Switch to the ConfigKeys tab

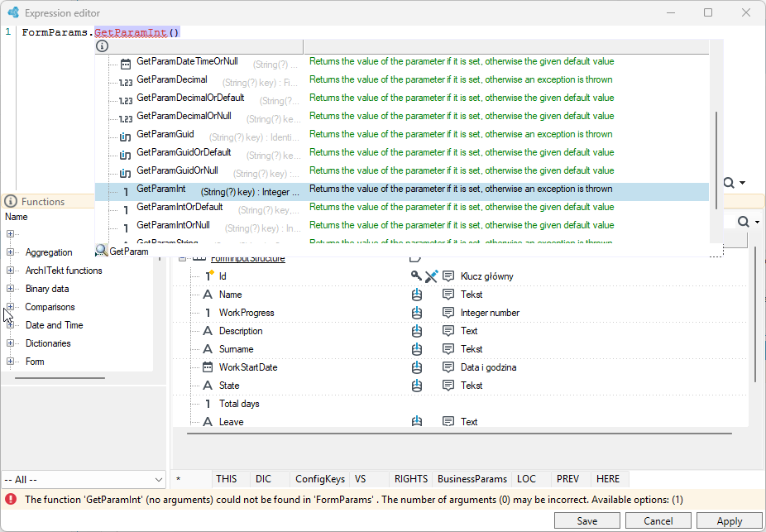320,479
